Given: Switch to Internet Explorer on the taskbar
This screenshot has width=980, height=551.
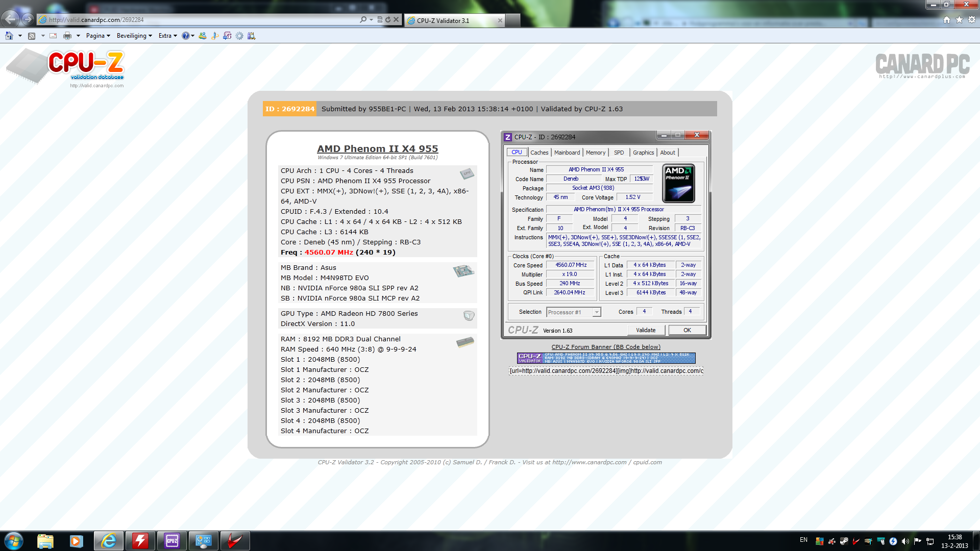Looking at the screenshot, I should (x=109, y=541).
